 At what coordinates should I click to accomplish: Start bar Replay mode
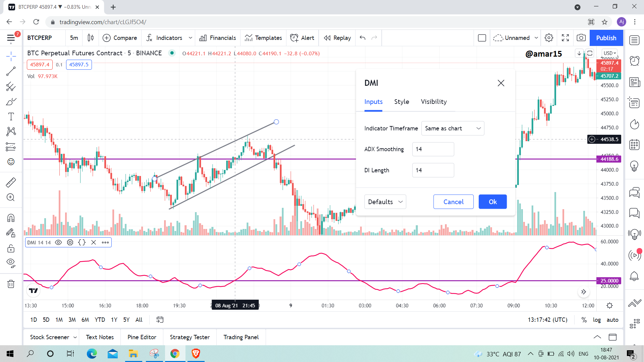pos(337,38)
